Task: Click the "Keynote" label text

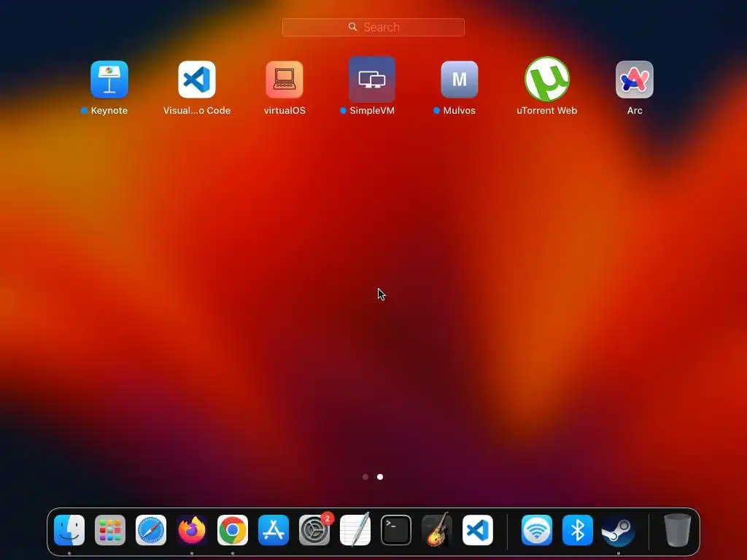Action: 109,111
